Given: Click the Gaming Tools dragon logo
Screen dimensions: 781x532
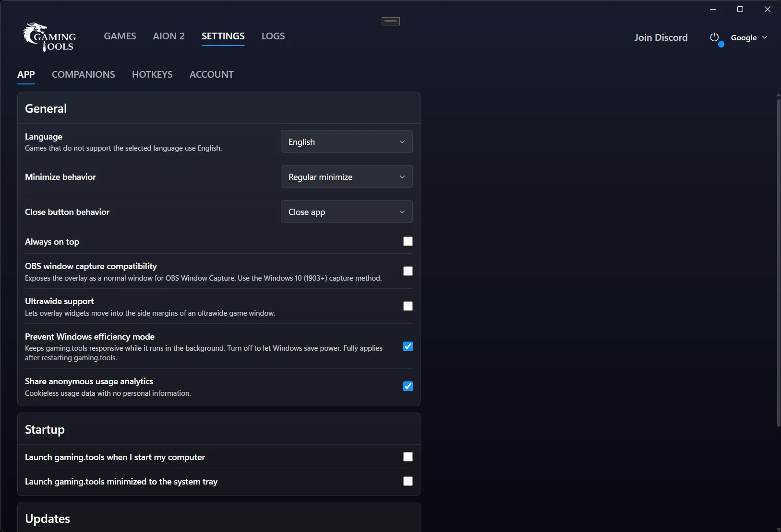Looking at the screenshot, I should pyautogui.click(x=49, y=37).
